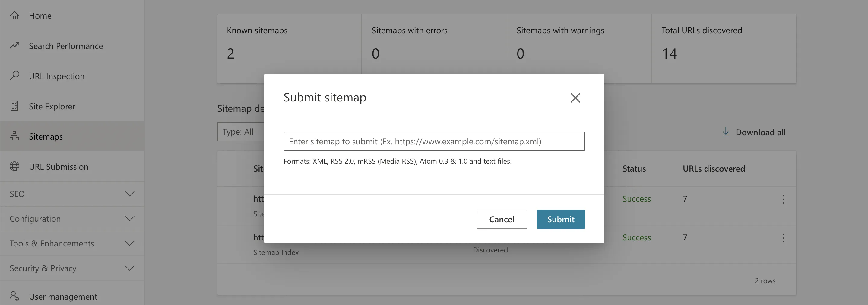
Task: Click the Sitemaps with errors card
Action: click(x=434, y=49)
